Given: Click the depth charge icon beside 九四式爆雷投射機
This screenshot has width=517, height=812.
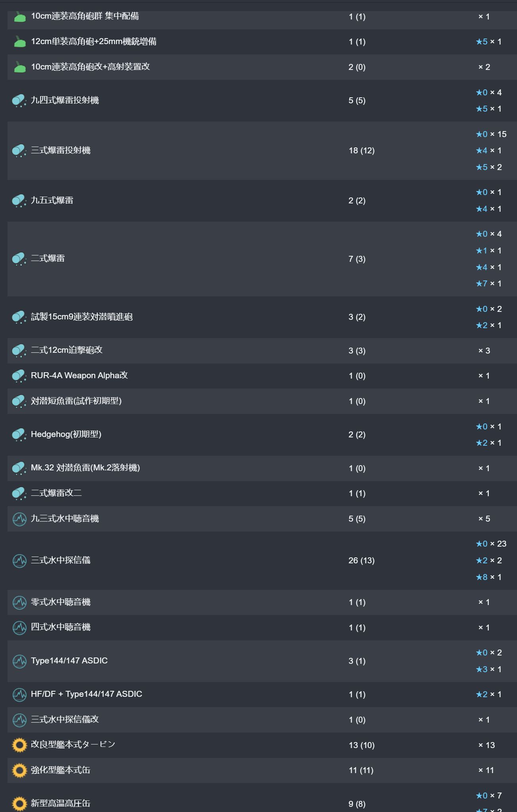Looking at the screenshot, I should [19, 101].
